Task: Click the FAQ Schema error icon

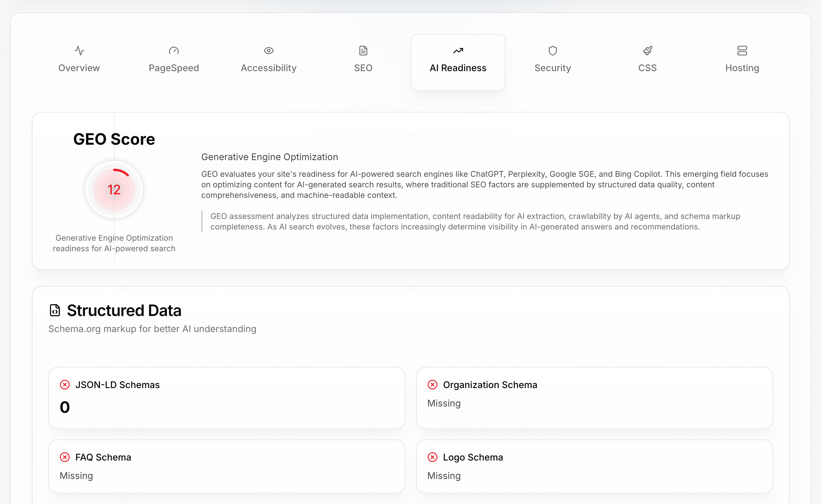Action: pos(65,457)
